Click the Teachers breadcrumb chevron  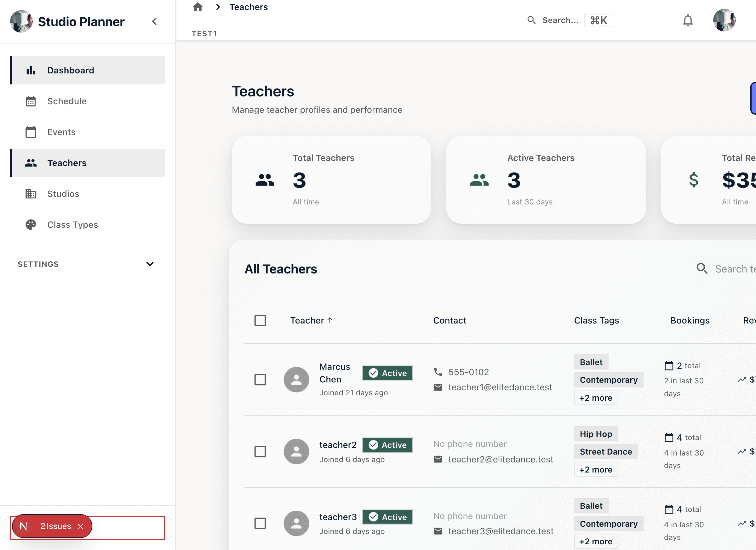coord(218,7)
